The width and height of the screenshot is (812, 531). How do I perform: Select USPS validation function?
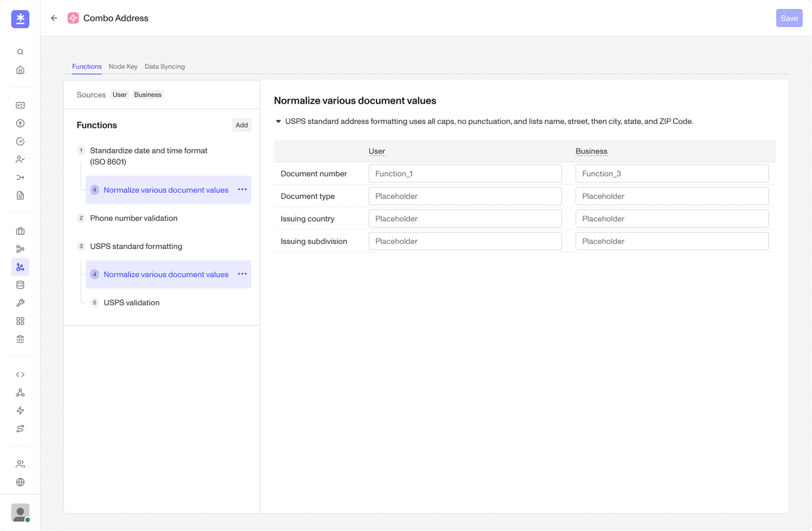click(131, 303)
